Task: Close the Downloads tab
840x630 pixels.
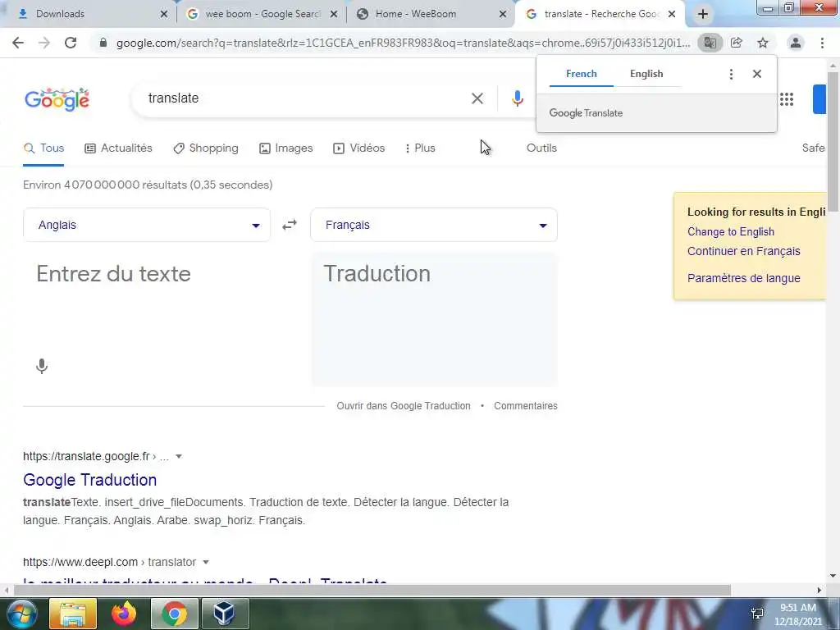Action: (x=164, y=15)
